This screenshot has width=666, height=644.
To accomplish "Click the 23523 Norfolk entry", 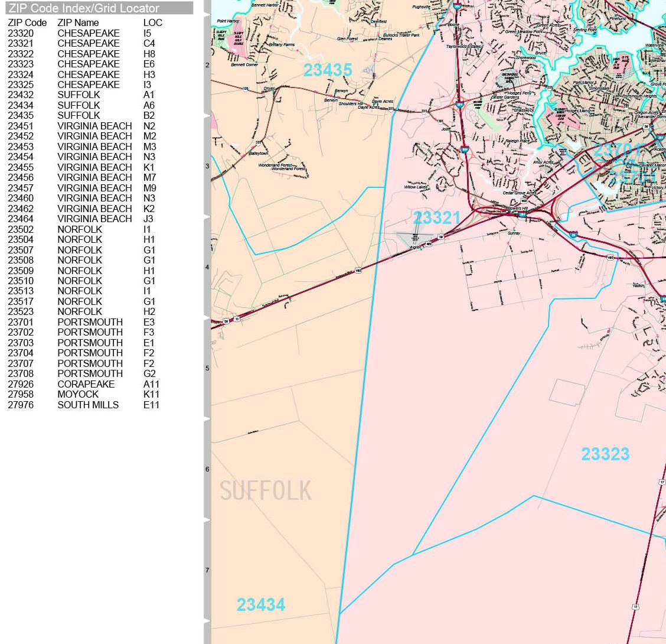I will (x=85, y=311).
